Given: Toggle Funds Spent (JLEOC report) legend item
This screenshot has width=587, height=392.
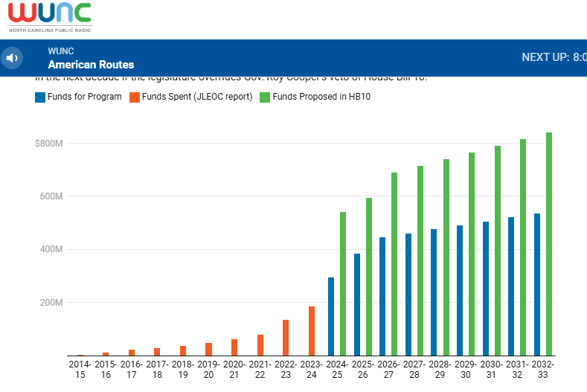Looking at the screenshot, I should coord(196,97).
